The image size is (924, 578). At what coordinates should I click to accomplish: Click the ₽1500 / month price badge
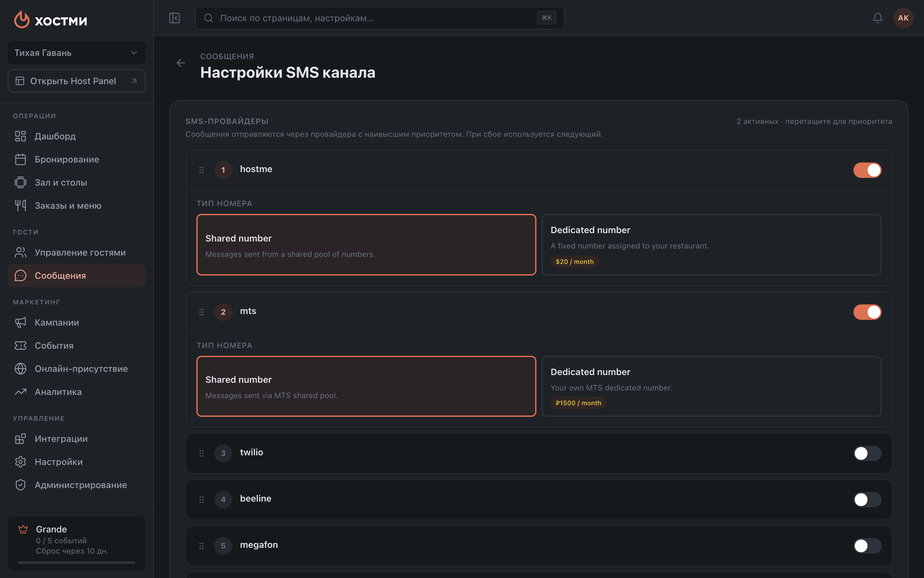coord(578,403)
